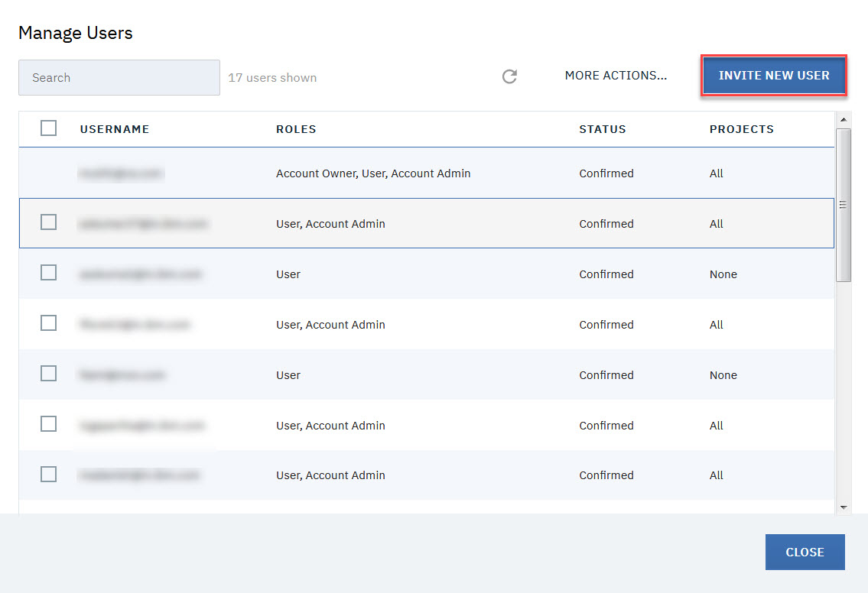Click the scrollbar up arrow

tap(844, 119)
